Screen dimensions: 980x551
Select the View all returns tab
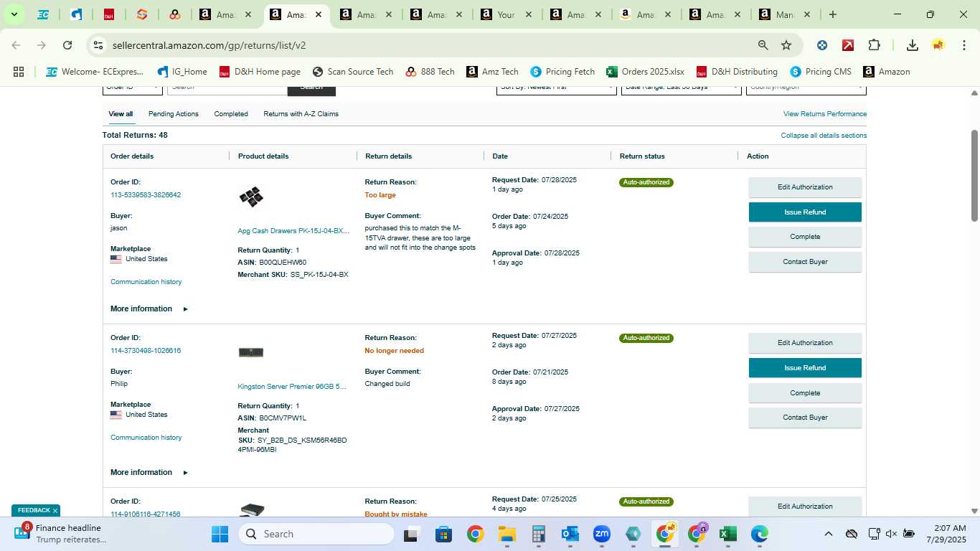click(121, 114)
